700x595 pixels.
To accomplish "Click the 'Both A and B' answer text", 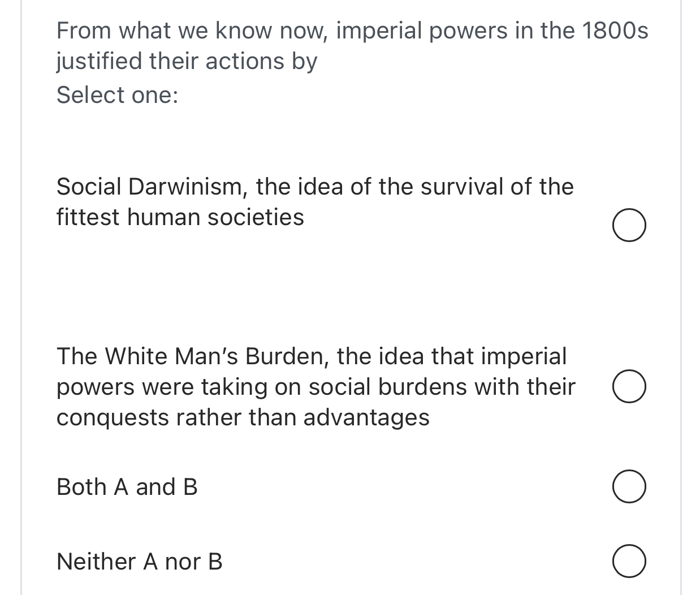I will pos(127,486).
